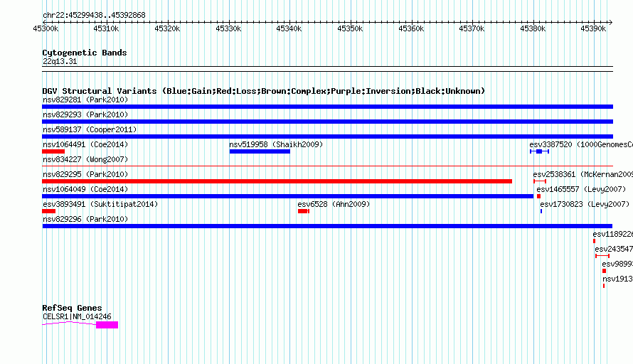Click the esv1465557 (Levy2007) red marker

point(538,196)
